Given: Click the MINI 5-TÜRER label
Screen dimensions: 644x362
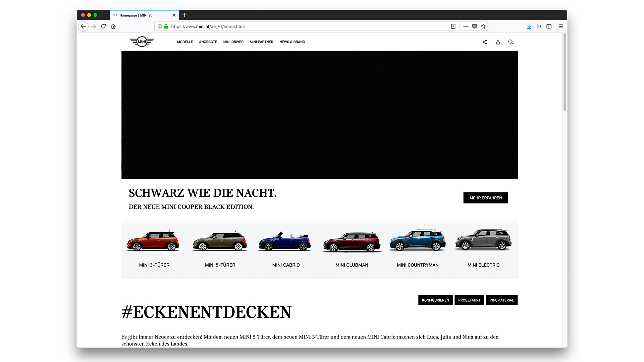Looking at the screenshot, I should (x=220, y=265).
